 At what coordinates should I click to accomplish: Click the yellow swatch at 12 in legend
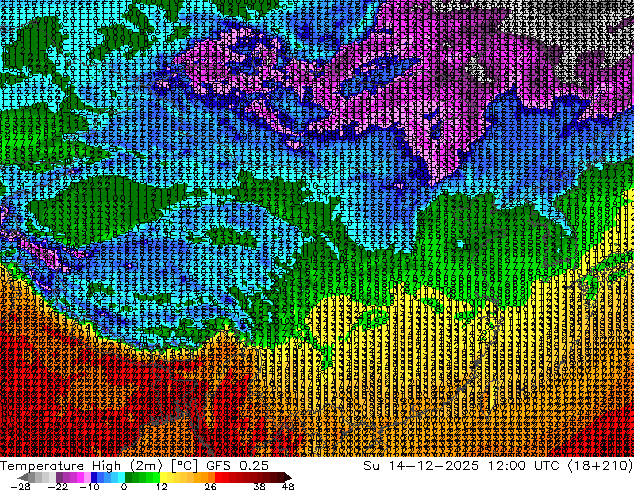pos(163,477)
